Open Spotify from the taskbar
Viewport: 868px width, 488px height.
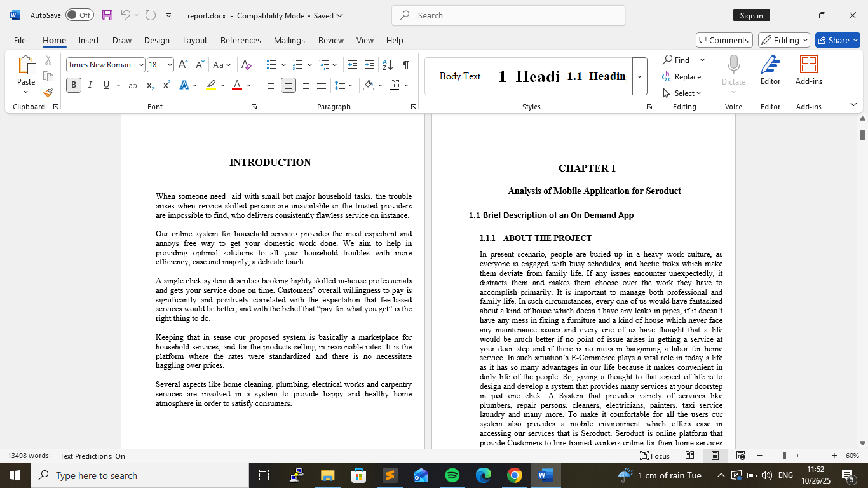452,475
